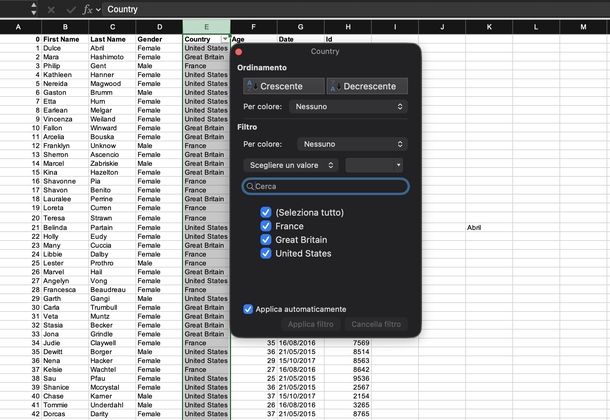The width and height of the screenshot is (610, 420).
Task: Select the cell containing Hashimoto
Action: [x=112, y=57]
